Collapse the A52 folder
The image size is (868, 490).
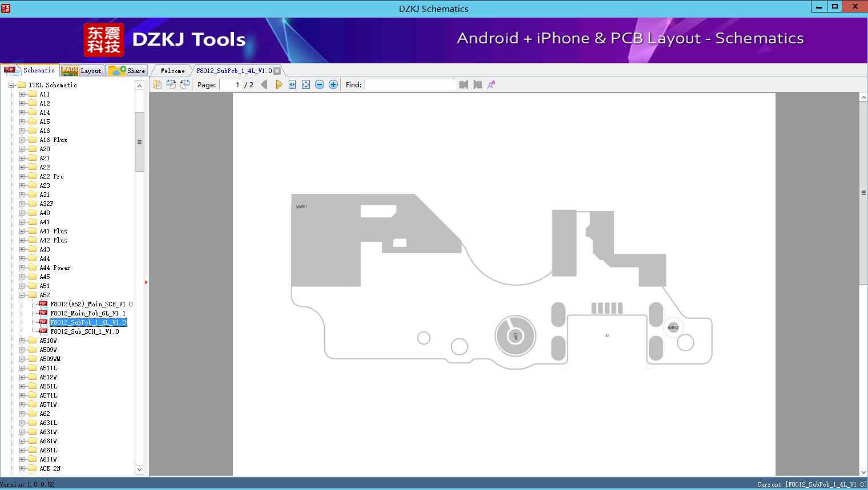(22, 295)
